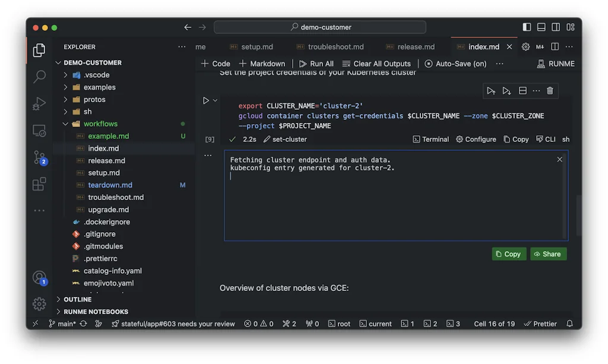Dismiss the output with the X button

click(x=559, y=159)
